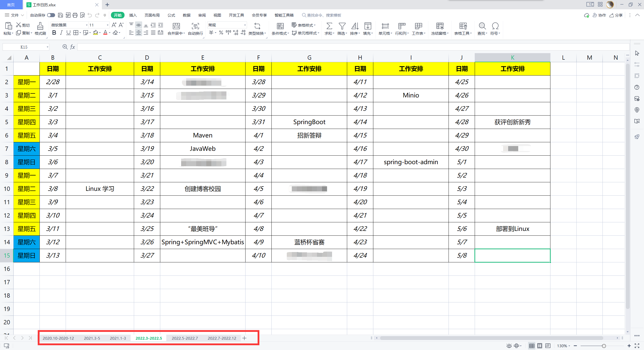Click the Filter (筛选) funnel icon
The width and height of the screenshot is (644, 350).
[x=342, y=26]
